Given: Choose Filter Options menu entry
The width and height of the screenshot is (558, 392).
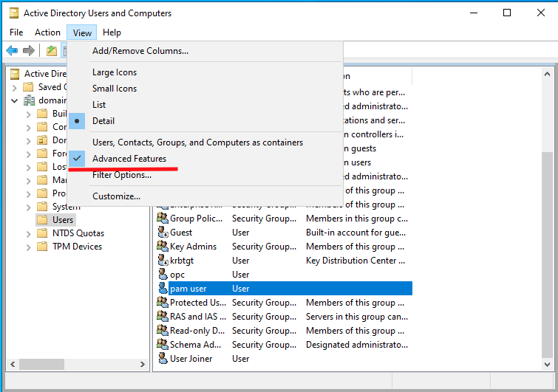Looking at the screenshot, I should point(205,175).
